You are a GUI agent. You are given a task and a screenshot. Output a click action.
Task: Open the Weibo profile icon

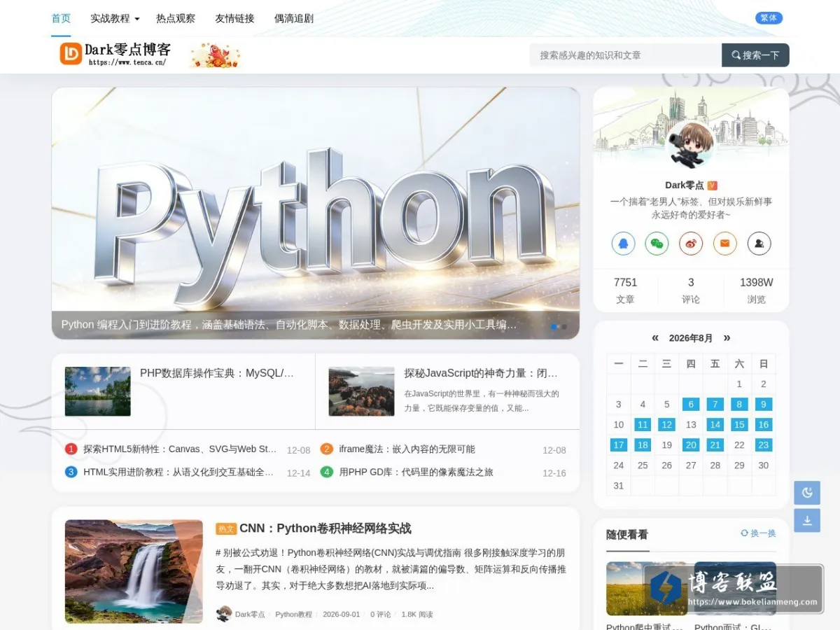point(691,244)
